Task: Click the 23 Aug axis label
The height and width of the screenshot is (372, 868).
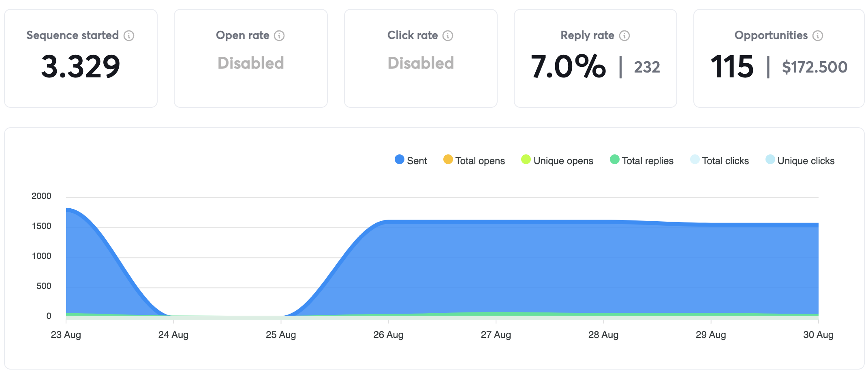Action: (x=66, y=335)
